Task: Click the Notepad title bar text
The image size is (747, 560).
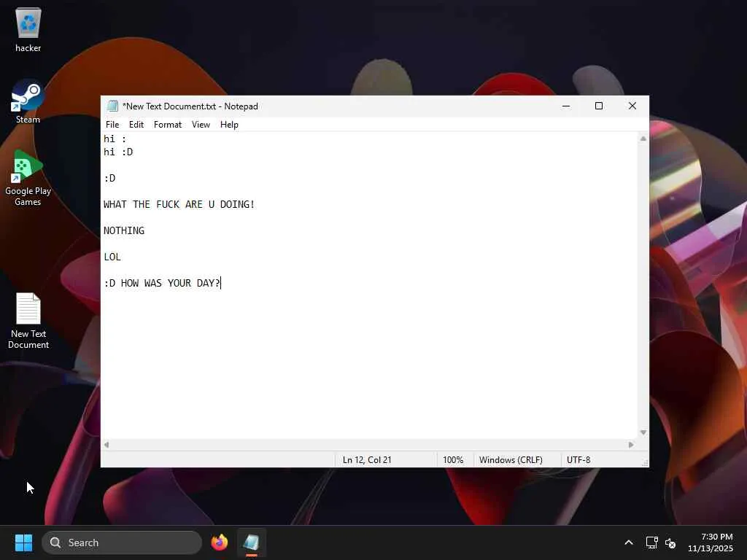Action: click(x=190, y=106)
